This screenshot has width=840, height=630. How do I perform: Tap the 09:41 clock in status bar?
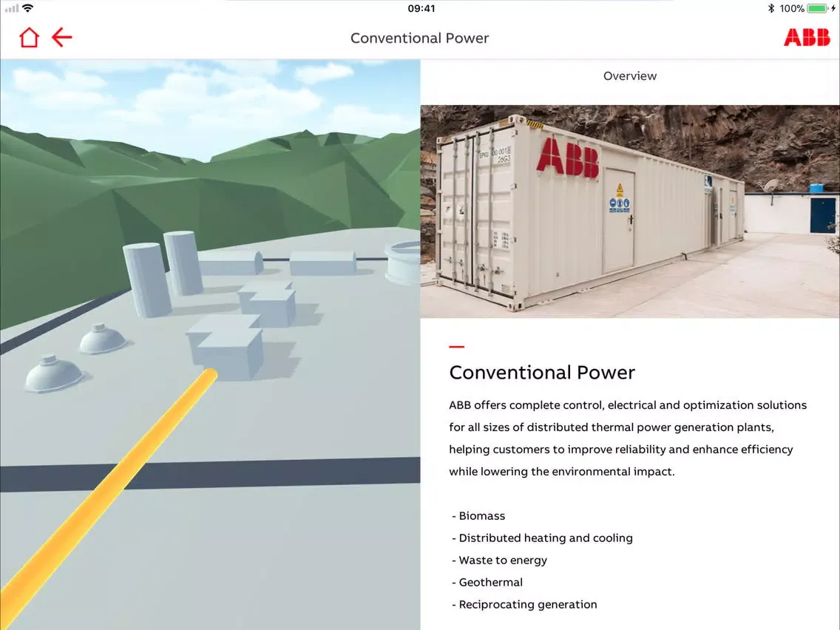[421, 9]
